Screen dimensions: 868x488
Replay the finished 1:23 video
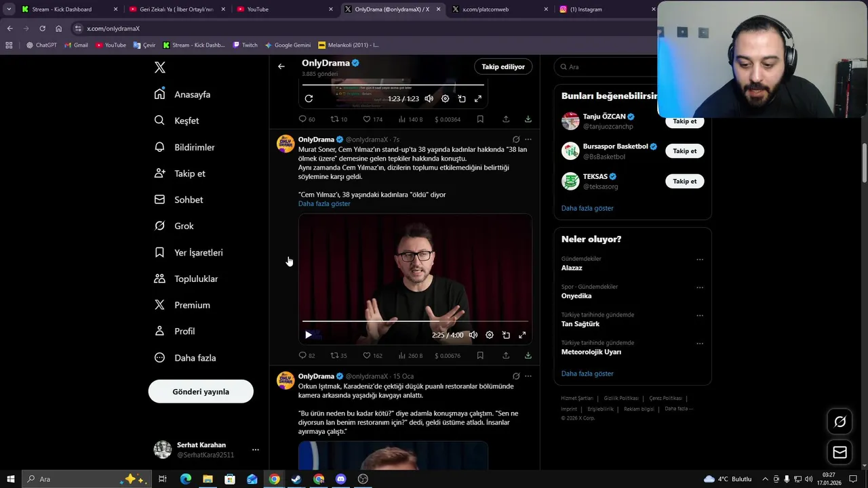[309, 99]
